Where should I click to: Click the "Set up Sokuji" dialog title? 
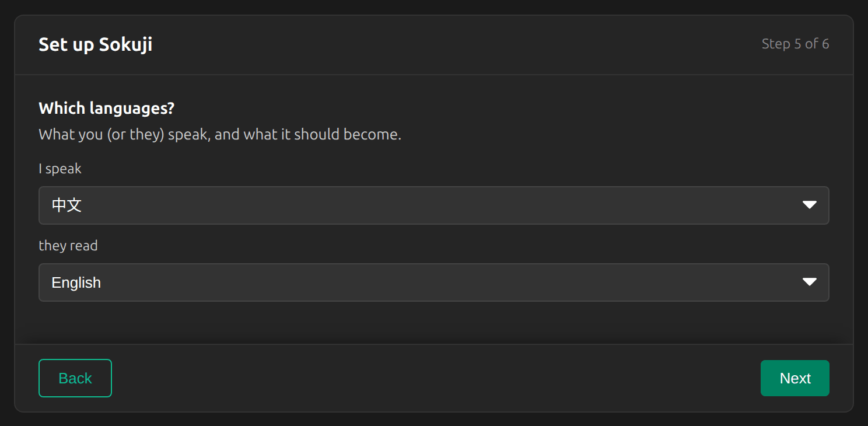[x=95, y=44]
